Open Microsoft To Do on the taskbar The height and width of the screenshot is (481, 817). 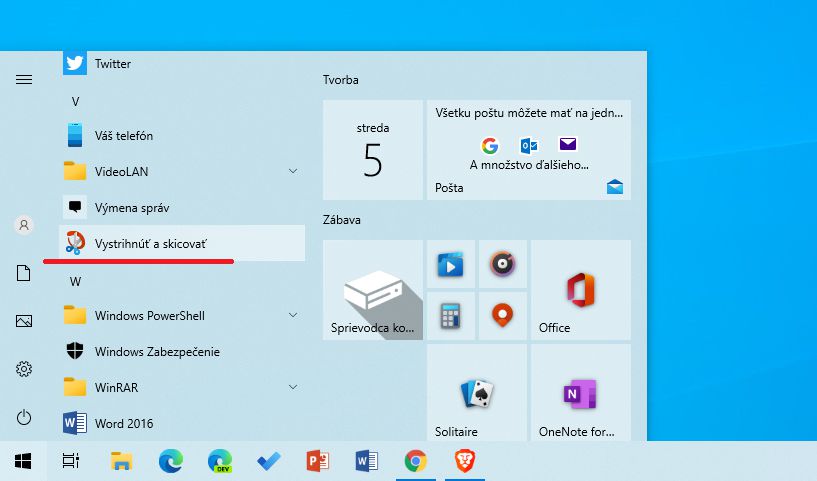click(269, 461)
